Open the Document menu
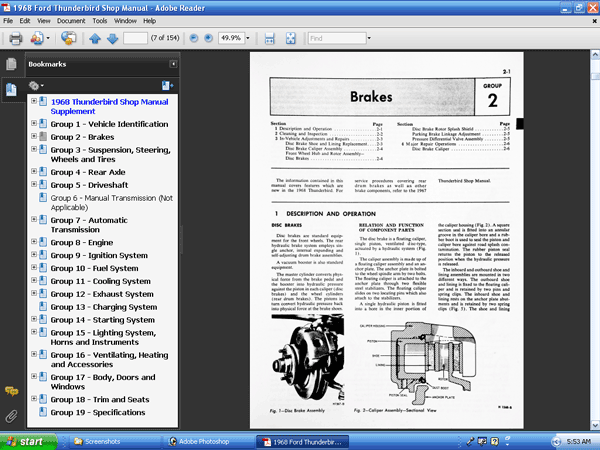600x450 pixels. (x=71, y=21)
